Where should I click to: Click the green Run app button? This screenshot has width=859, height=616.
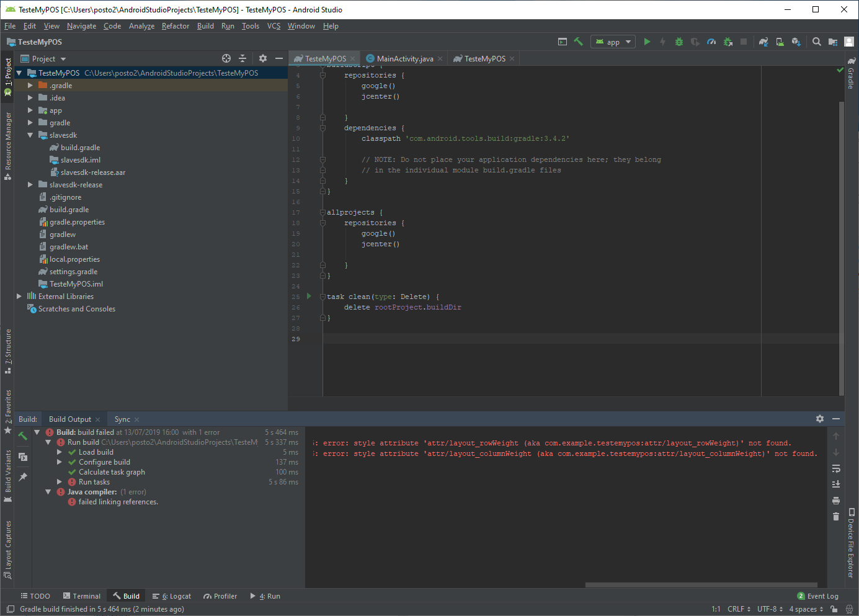pyautogui.click(x=647, y=42)
